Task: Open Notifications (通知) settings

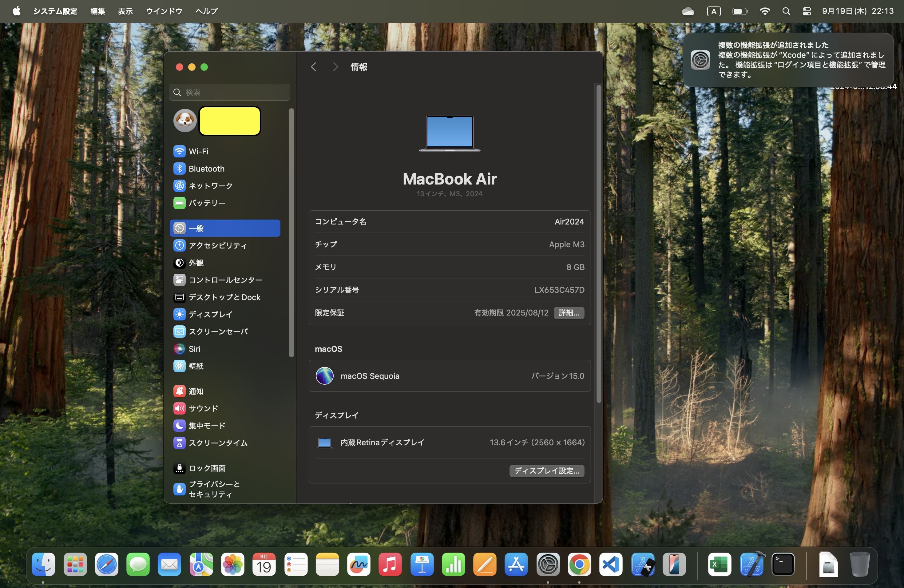Action: (196, 391)
